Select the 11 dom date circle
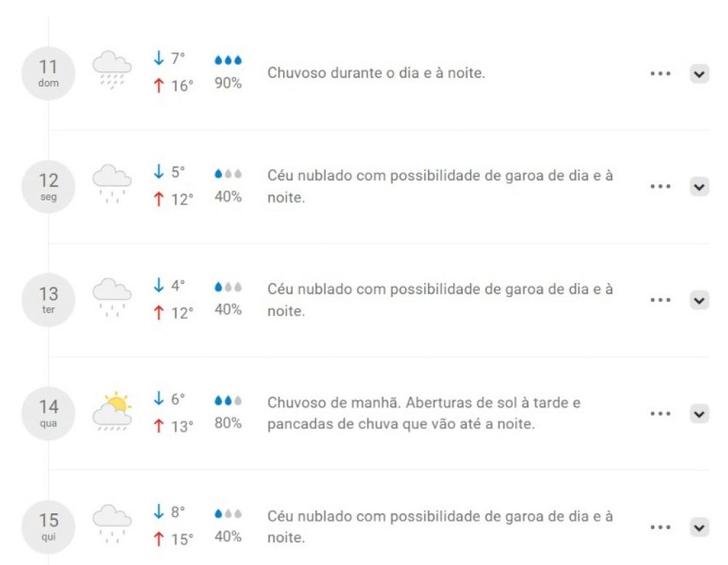This screenshot has width=728, height=565. 48,74
